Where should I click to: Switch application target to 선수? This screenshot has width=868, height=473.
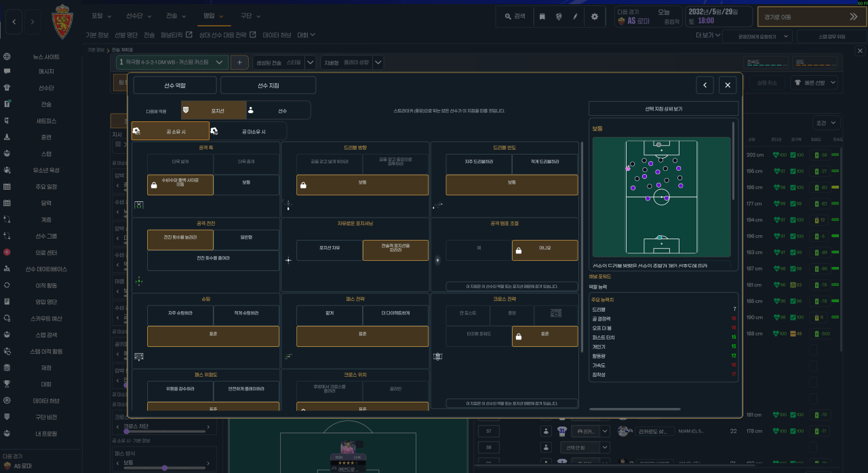(x=278, y=110)
